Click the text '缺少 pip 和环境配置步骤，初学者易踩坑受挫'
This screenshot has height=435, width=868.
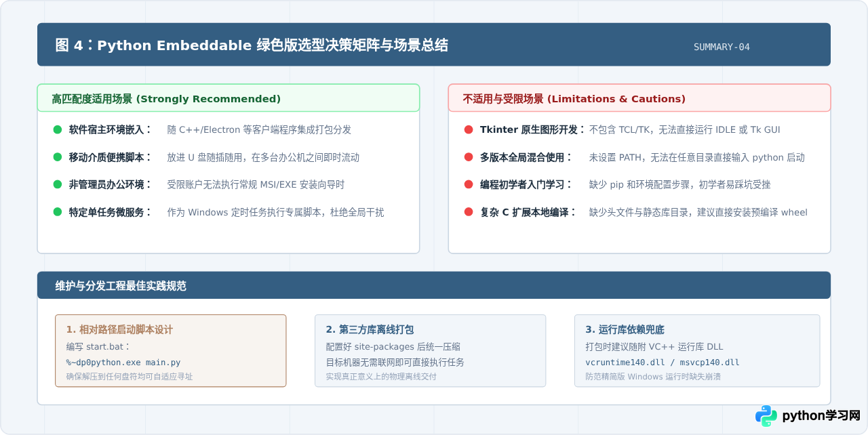point(679,184)
